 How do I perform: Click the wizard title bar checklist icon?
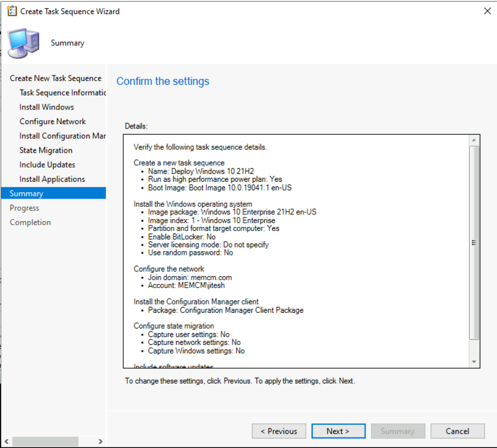pyautogui.click(x=12, y=11)
